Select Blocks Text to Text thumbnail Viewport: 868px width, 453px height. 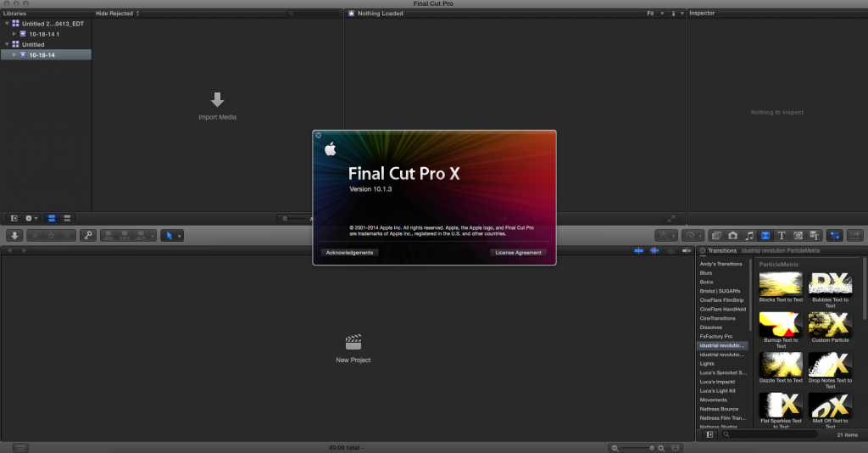(781, 284)
